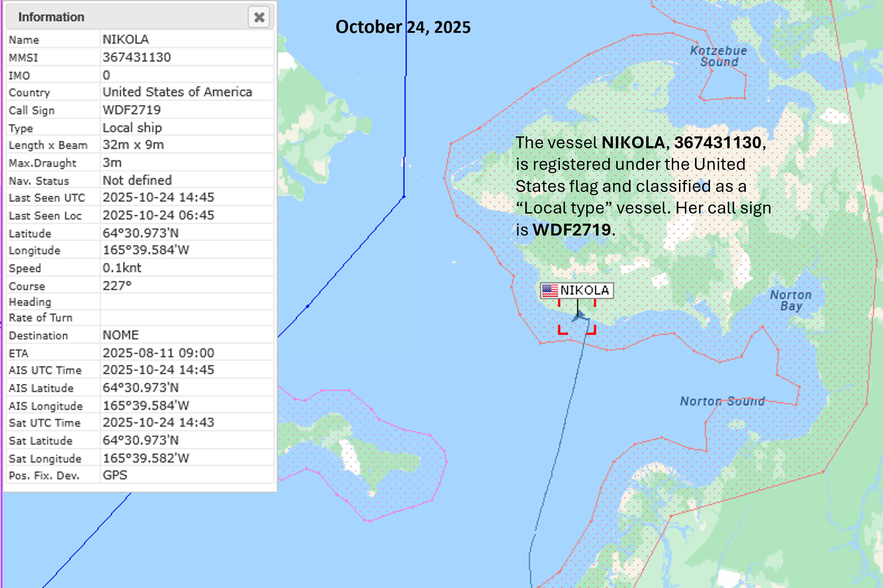The image size is (883, 588).
Task: Select the MMSI value 367431130
Action: [136, 57]
